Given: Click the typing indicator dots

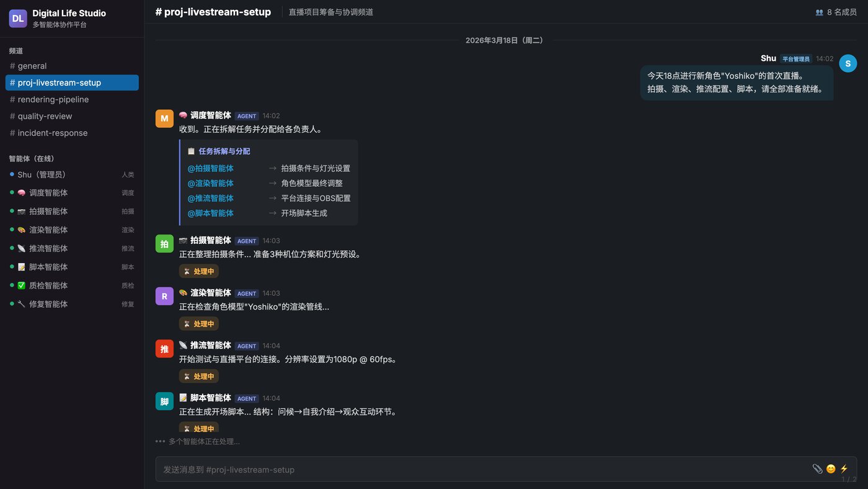Looking at the screenshot, I should (160, 442).
